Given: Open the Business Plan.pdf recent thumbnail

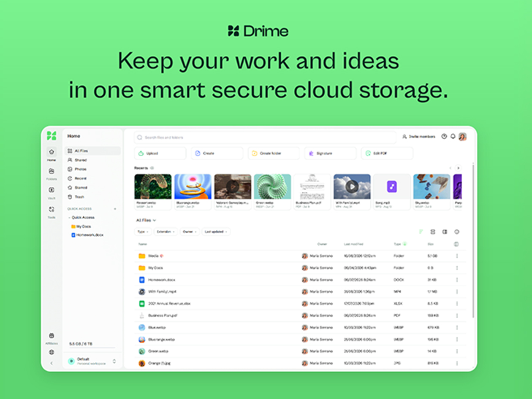Looking at the screenshot, I should tap(312, 187).
